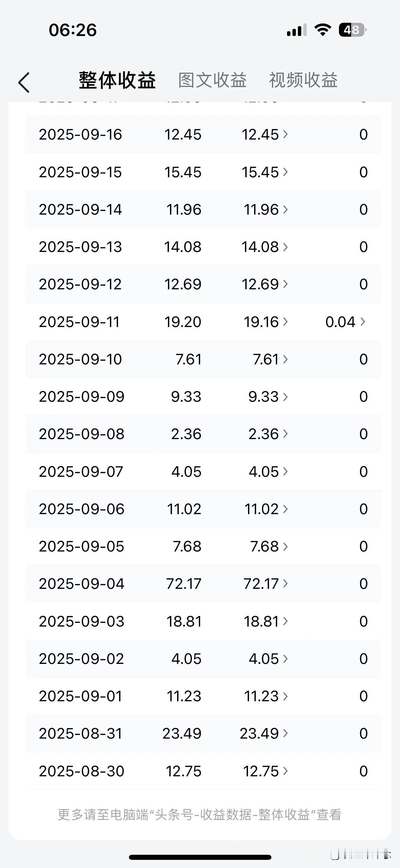Image resolution: width=400 pixels, height=868 pixels.
Task: Expand the 2.36 earnings for 2025-09-08
Action: (268, 434)
